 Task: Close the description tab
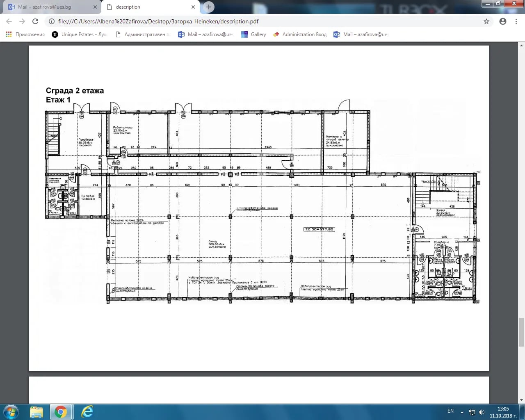point(193,7)
